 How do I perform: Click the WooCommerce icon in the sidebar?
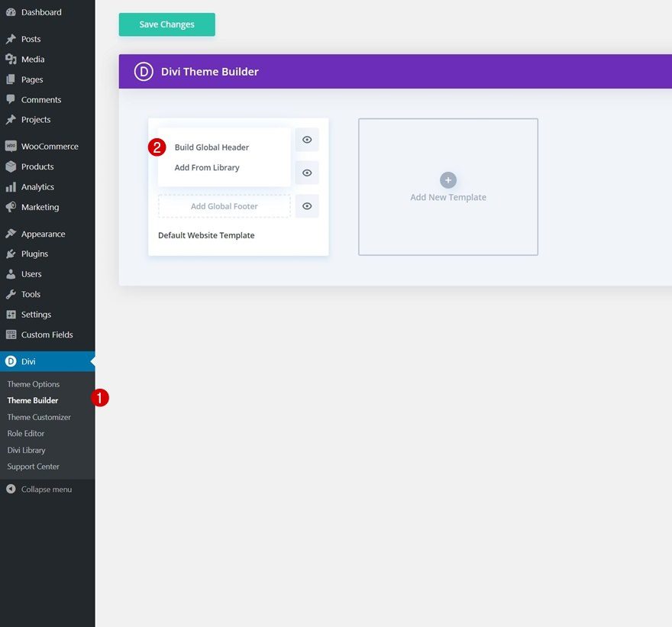point(11,146)
